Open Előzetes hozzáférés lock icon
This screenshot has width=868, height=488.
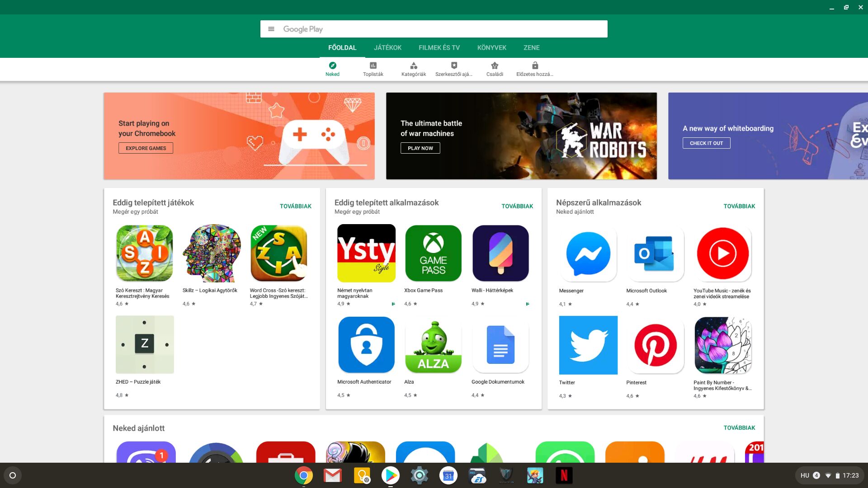coord(535,66)
